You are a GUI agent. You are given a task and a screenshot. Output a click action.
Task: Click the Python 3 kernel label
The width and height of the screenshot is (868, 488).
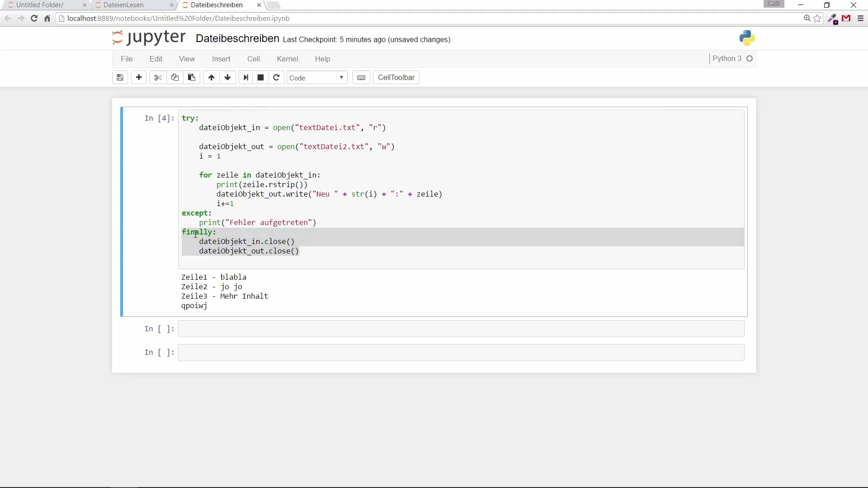pos(727,59)
